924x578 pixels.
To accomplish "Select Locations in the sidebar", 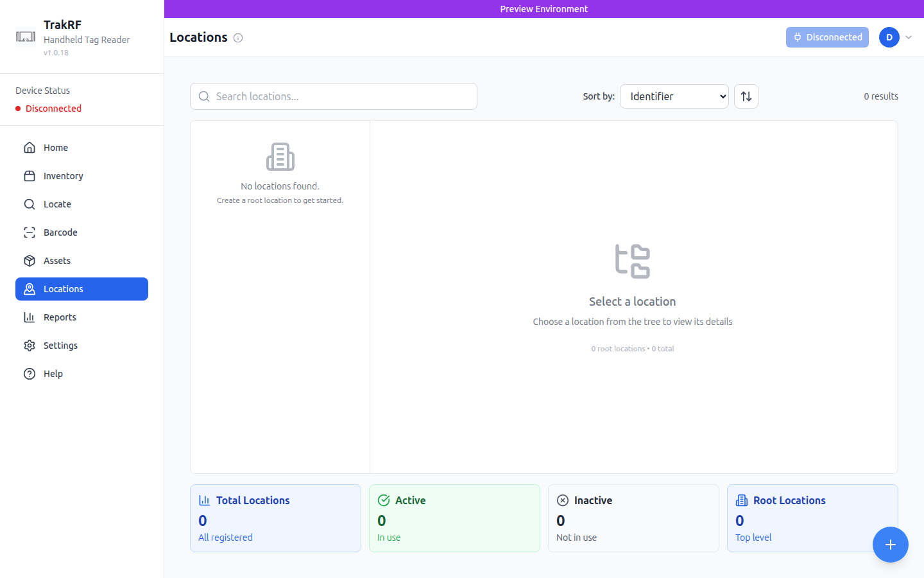I will click(x=62, y=288).
